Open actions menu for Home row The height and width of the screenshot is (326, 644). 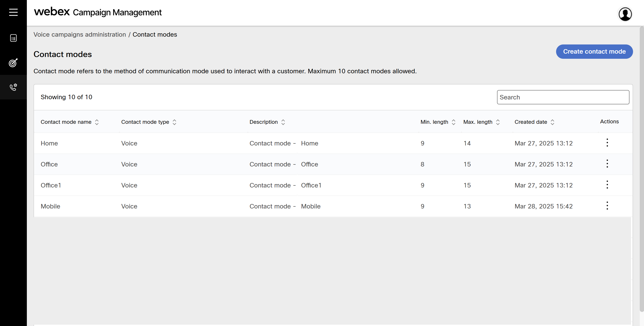tap(607, 143)
